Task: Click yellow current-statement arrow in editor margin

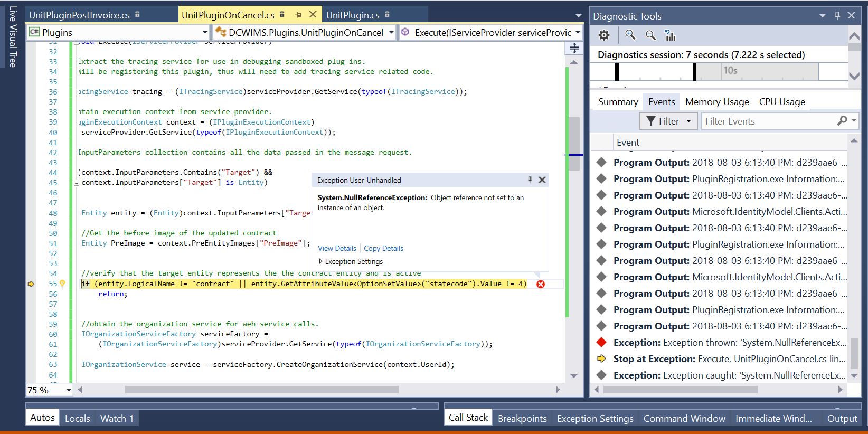Action: point(31,284)
